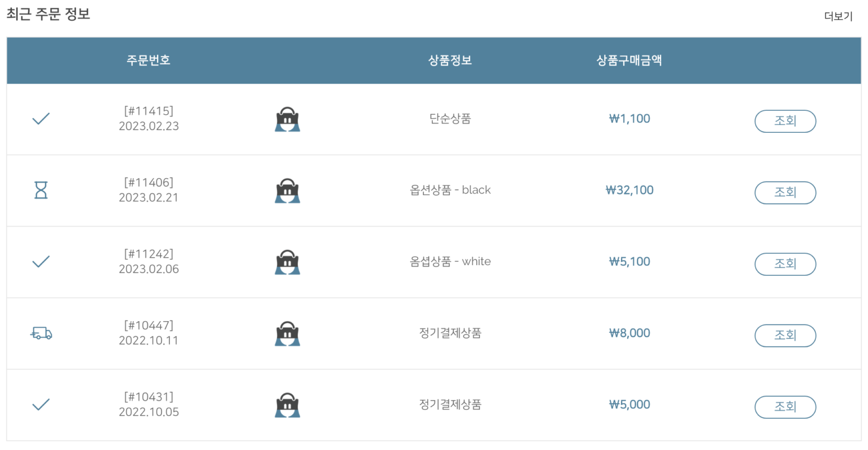Click the 주문번호 column header
This screenshot has height=450, width=868.
tap(148, 60)
